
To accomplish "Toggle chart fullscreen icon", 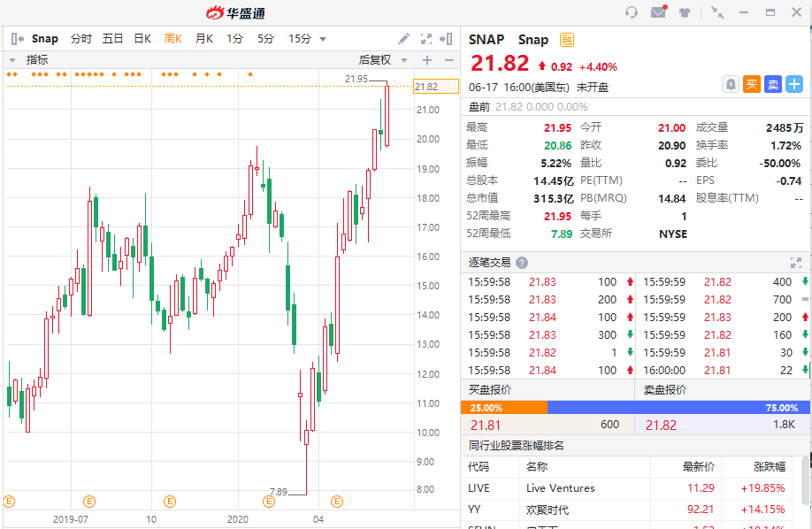I will tap(426, 39).
